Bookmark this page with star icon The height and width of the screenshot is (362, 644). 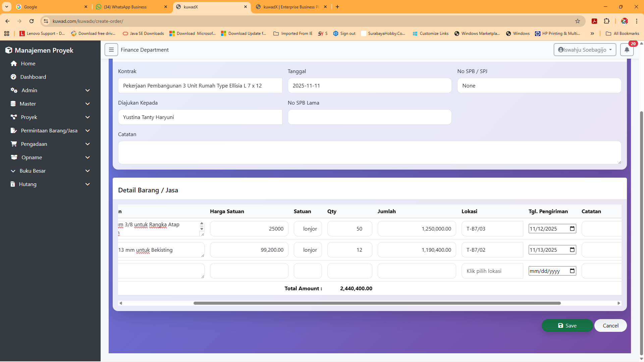[x=578, y=21]
